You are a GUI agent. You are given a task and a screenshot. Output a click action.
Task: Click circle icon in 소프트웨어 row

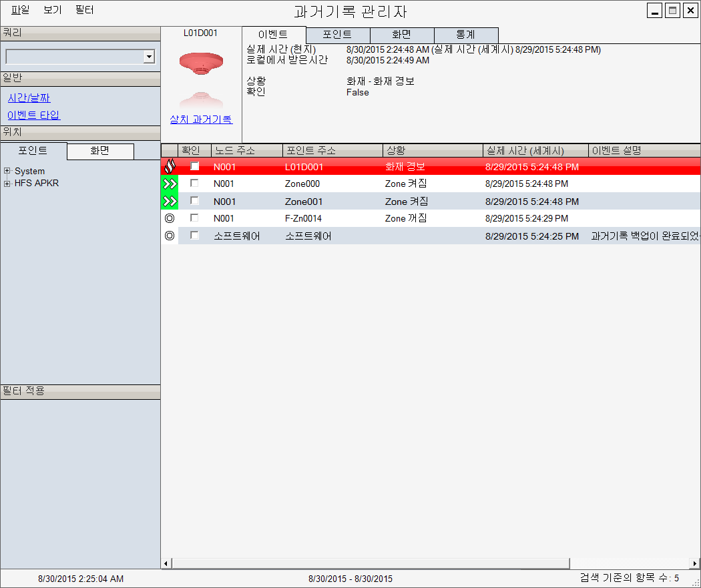click(170, 236)
